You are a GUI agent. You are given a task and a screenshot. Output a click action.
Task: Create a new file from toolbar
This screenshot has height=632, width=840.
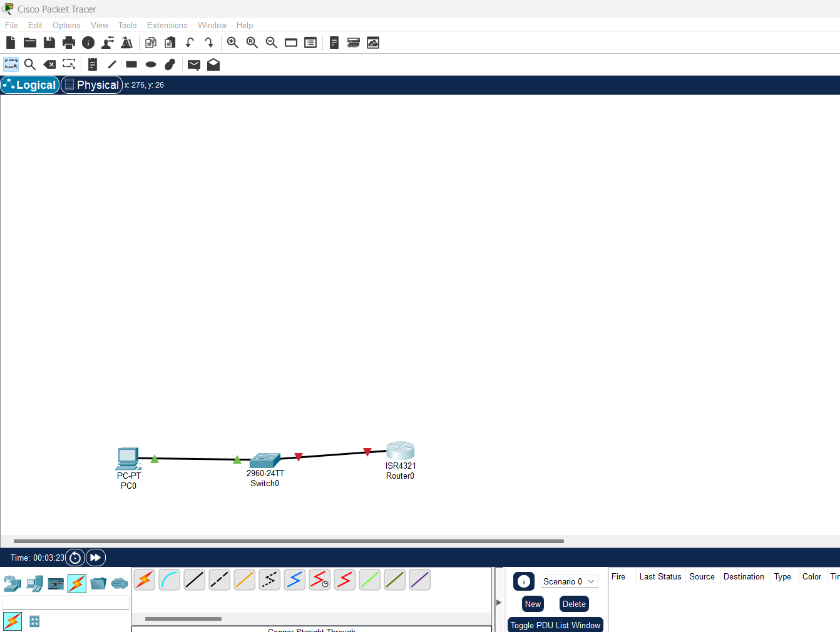(11, 43)
